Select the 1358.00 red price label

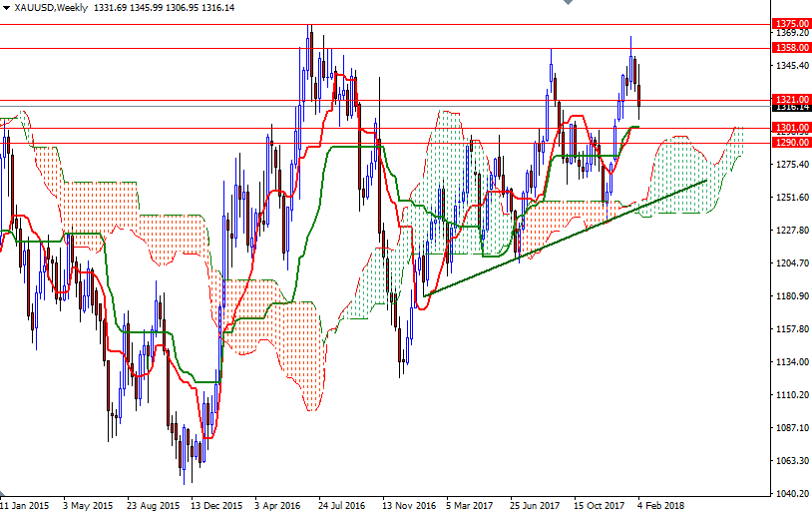click(x=789, y=47)
